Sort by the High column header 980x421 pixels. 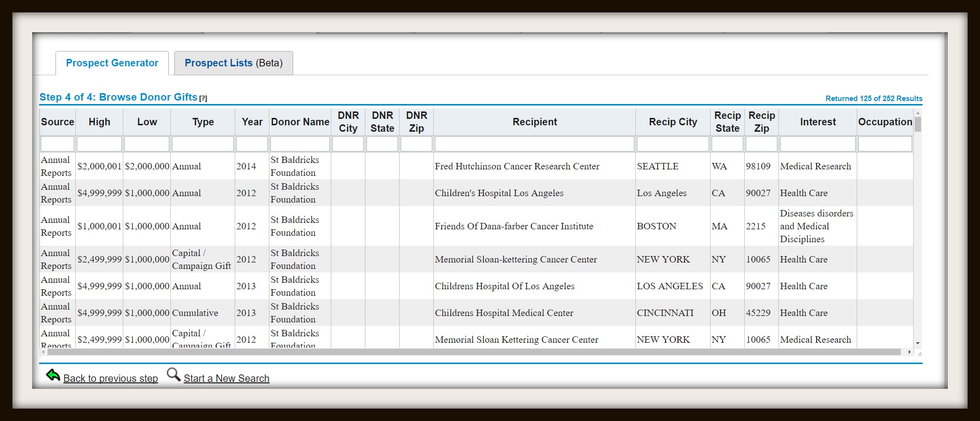100,122
